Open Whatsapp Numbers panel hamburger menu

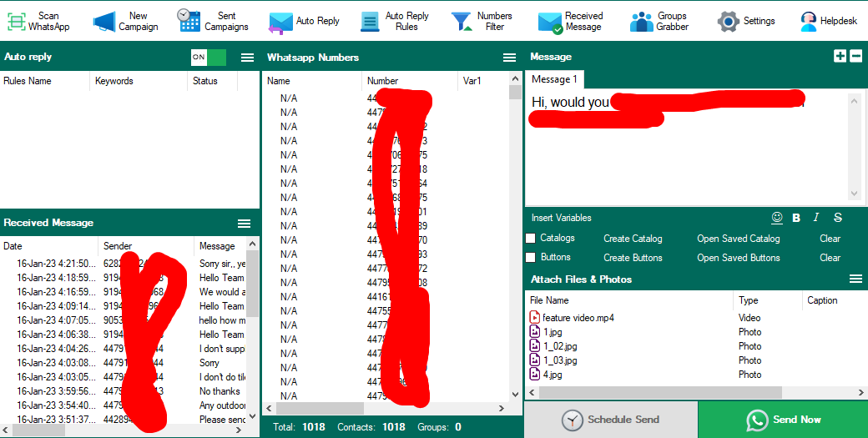[x=509, y=58]
